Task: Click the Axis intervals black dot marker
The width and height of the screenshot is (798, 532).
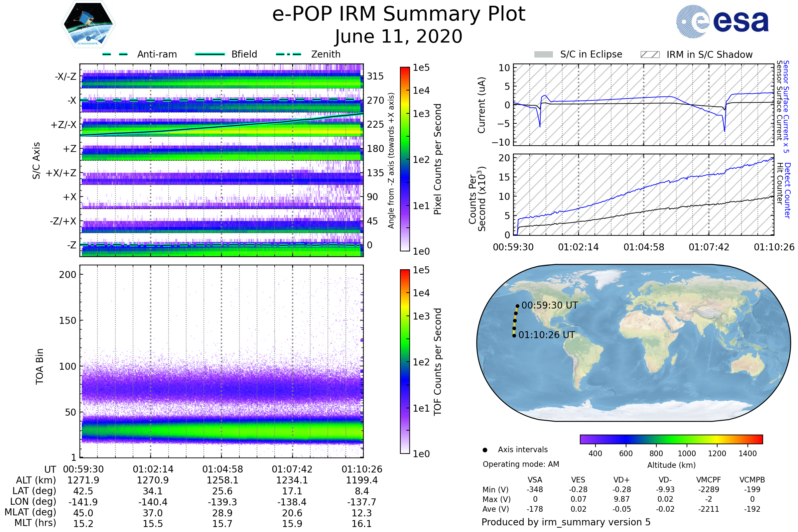Action: coord(485,450)
